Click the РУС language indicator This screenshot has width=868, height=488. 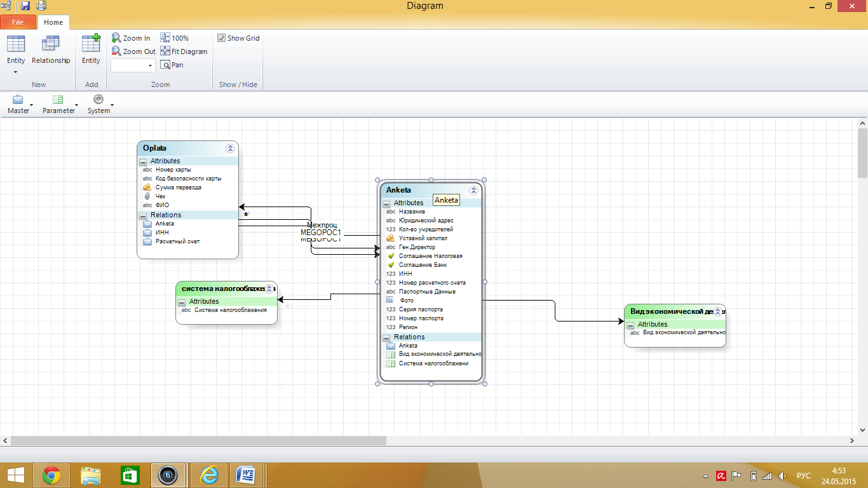pyautogui.click(x=803, y=475)
